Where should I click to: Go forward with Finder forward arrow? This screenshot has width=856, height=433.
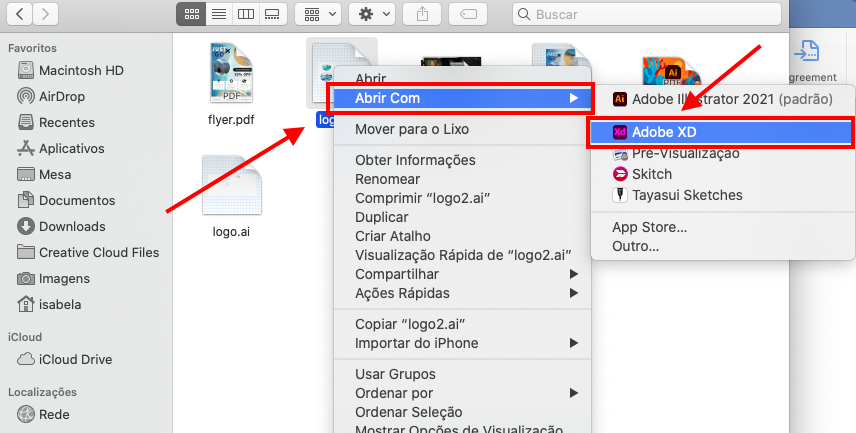[x=45, y=14]
